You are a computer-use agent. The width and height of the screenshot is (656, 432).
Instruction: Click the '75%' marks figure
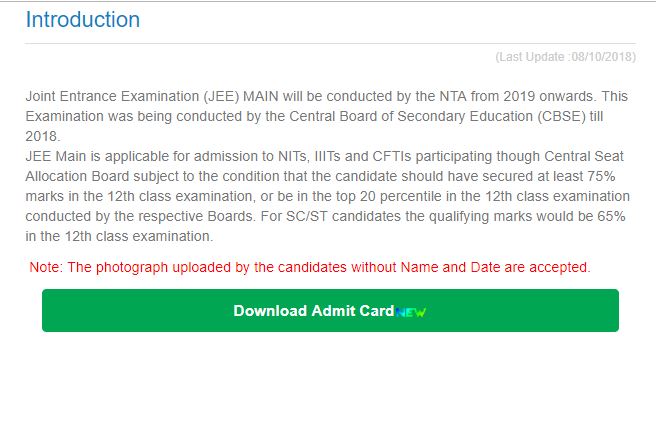tap(601, 176)
